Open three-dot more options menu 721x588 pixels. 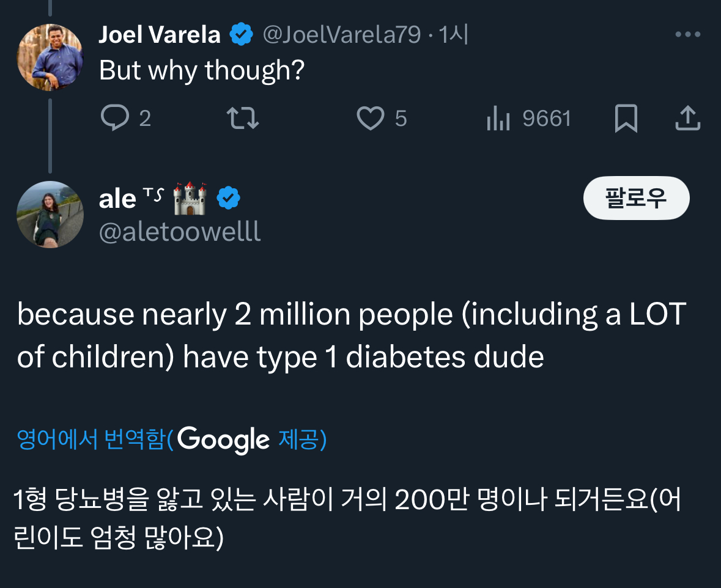[687, 35]
